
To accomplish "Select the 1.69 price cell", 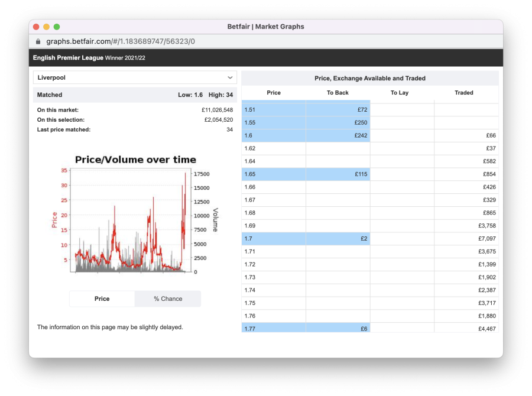I will point(274,226).
